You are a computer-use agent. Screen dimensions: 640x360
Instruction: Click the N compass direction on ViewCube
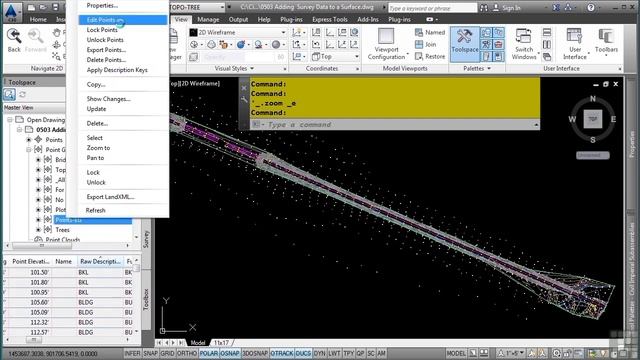coord(593,99)
